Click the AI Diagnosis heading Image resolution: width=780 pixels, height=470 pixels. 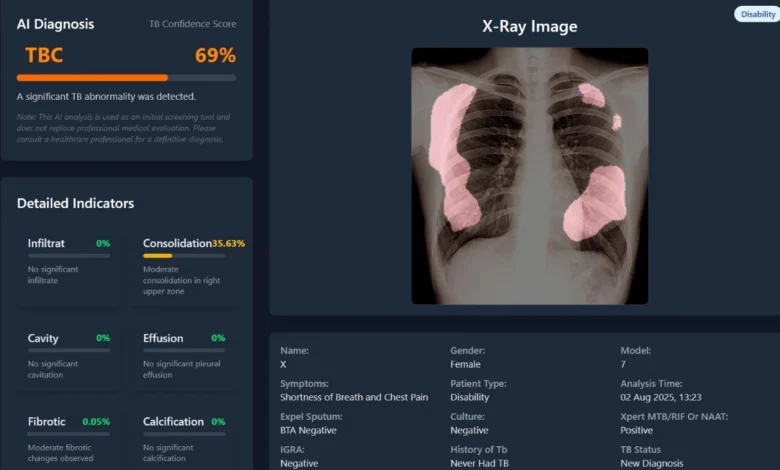tap(55, 24)
